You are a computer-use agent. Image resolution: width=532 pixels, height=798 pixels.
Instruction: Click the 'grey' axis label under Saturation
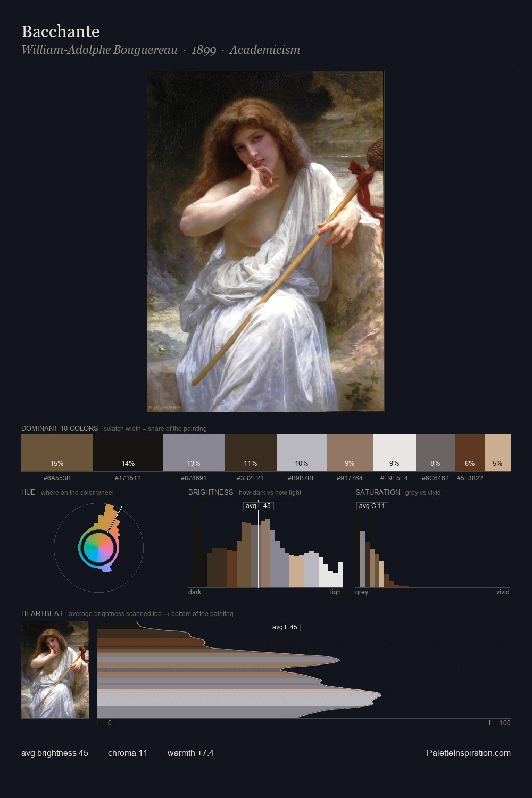(362, 592)
